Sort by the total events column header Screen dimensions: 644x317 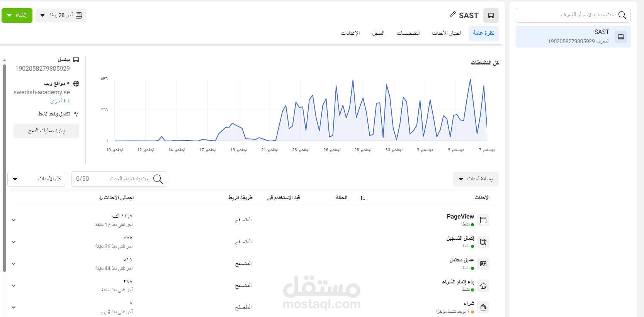tap(116, 198)
